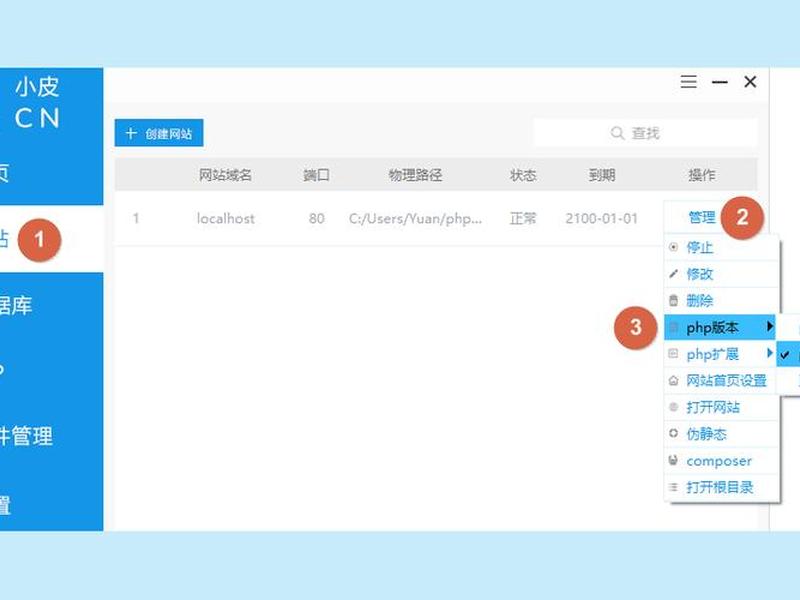The image size is (800, 600).
Task: Expand the php版本 submenu arrow
Action: 769,327
